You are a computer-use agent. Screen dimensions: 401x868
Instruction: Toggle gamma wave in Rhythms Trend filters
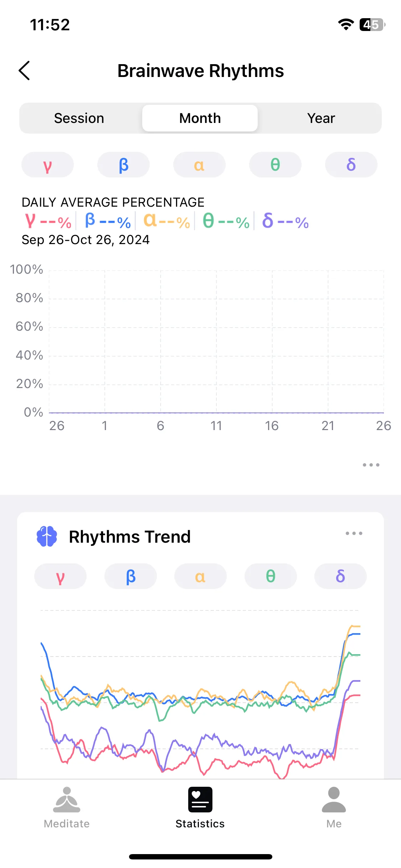(x=60, y=576)
